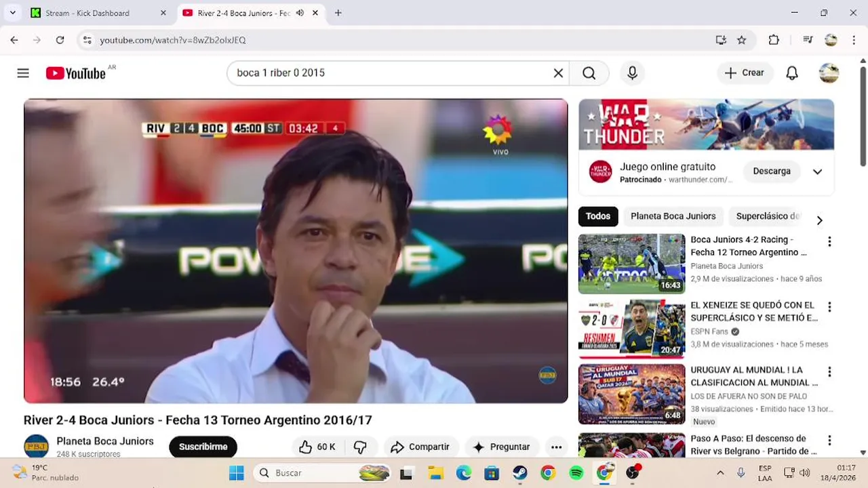This screenshot has height=488, width=868.
Task: Open Chrome media controls icon
Action: [x=808, y=40]
